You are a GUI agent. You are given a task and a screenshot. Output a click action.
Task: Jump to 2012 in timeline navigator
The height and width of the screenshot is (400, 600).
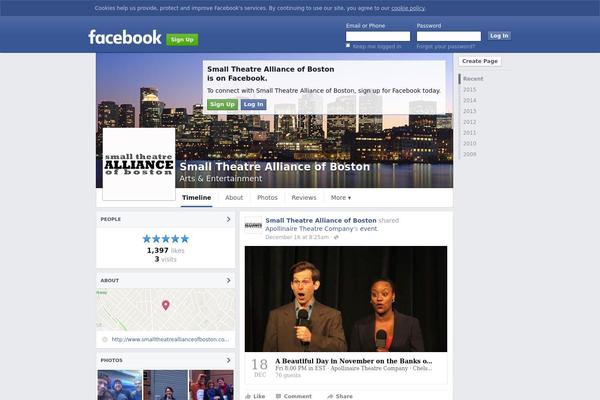click(470, 122)
